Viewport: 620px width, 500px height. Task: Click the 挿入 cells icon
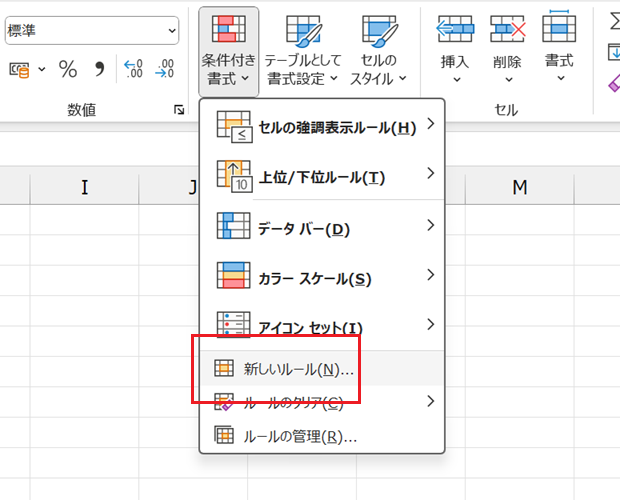click(455, 45)
